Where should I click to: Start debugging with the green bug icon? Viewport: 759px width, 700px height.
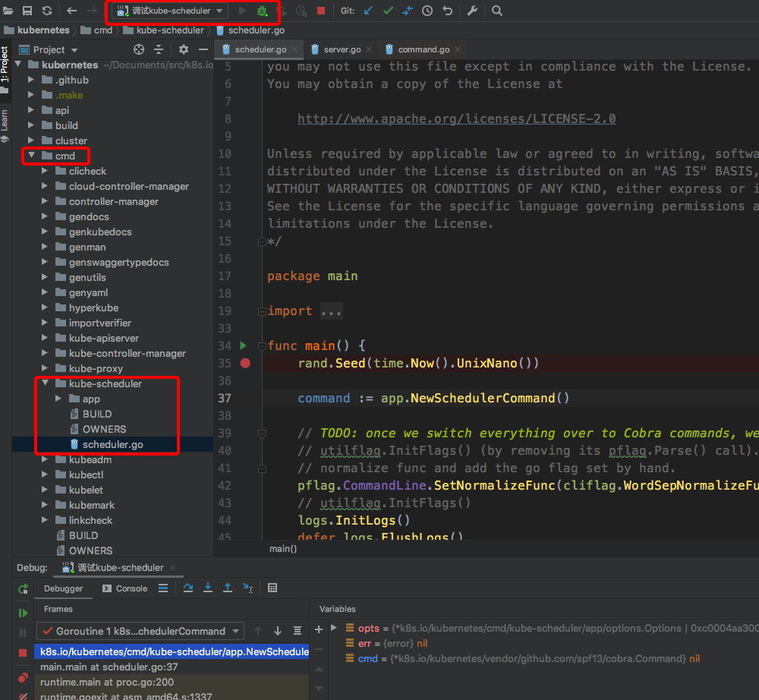click(x=263, y=11)
